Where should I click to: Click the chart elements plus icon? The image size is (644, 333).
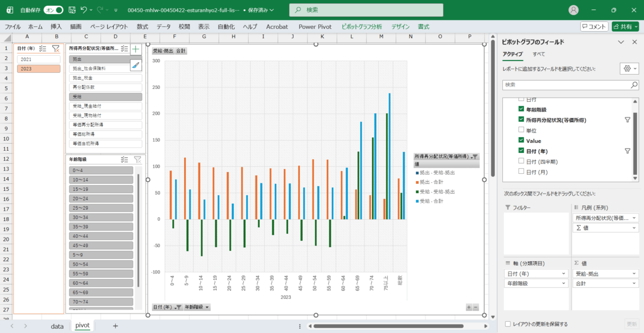click(x=136, y=49)
